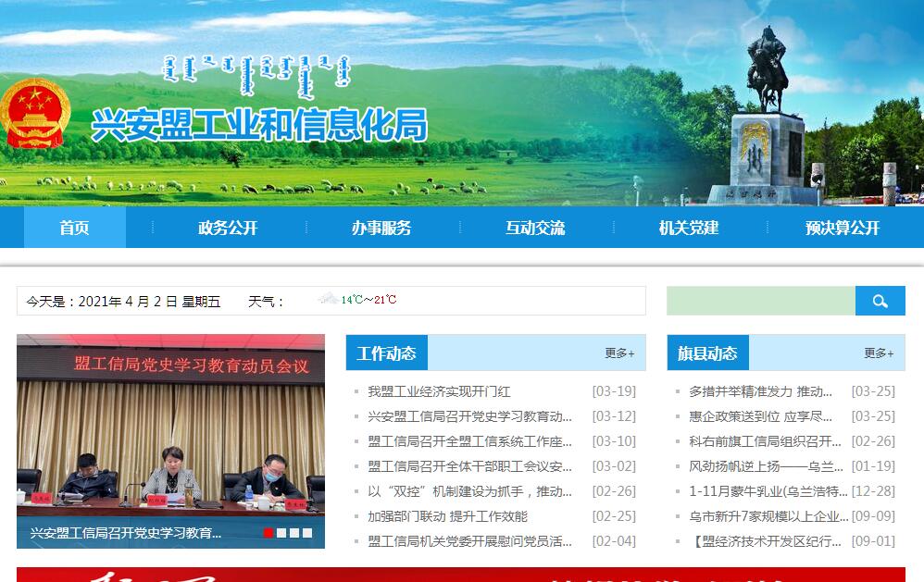Screen dimensions: 924x582
Task: Click the [03-19] date next to 我盟工业经济
Action: [614, 391]
